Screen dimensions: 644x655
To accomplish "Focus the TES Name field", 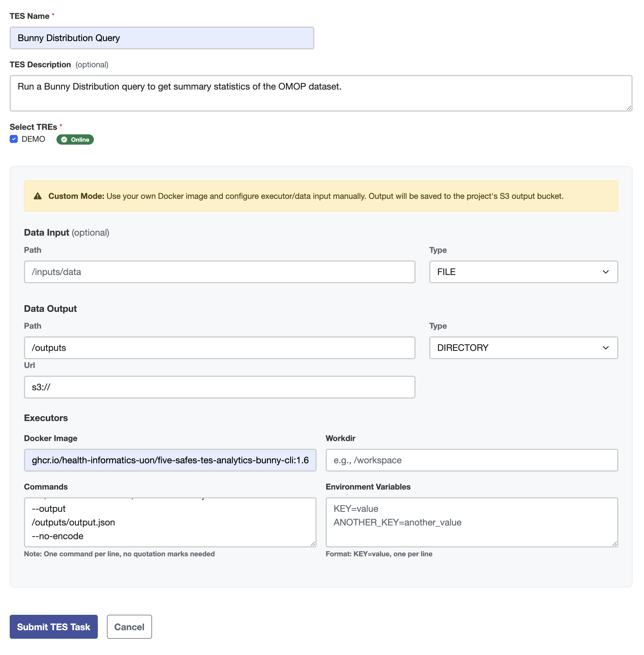I will tap(162, 38).
